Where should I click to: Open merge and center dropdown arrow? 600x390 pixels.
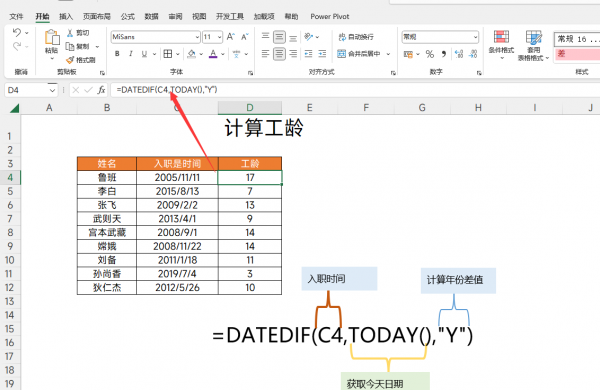(x=388, y=54)
